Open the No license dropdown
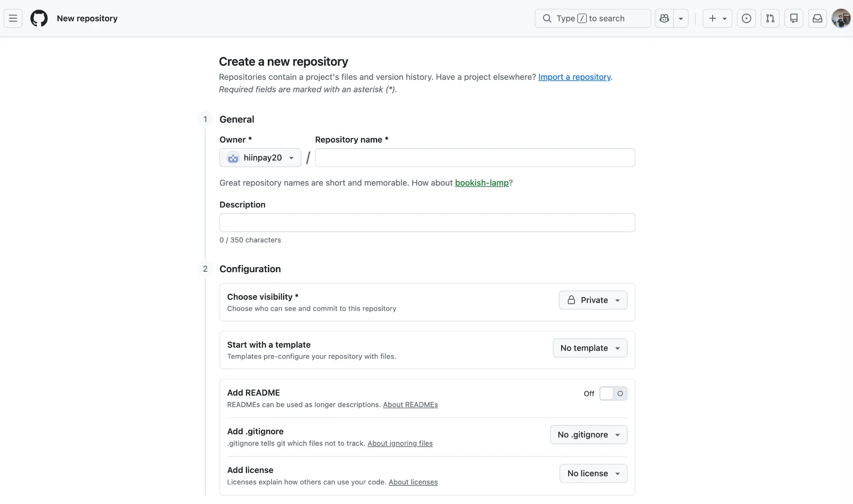 [x=593, y=473]
